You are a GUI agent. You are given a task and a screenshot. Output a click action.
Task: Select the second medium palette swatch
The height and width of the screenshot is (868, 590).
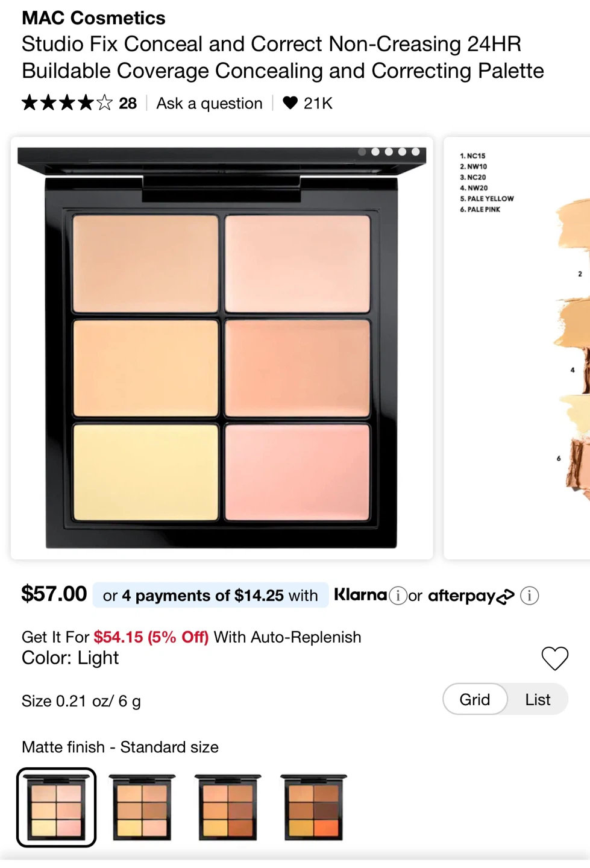click(142, 807)
